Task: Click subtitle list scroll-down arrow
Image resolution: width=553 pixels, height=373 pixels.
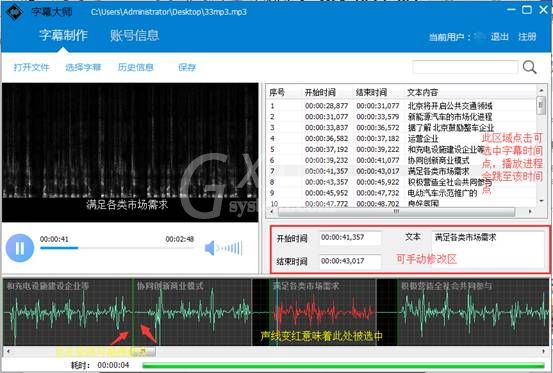Action: pos(541,201)
